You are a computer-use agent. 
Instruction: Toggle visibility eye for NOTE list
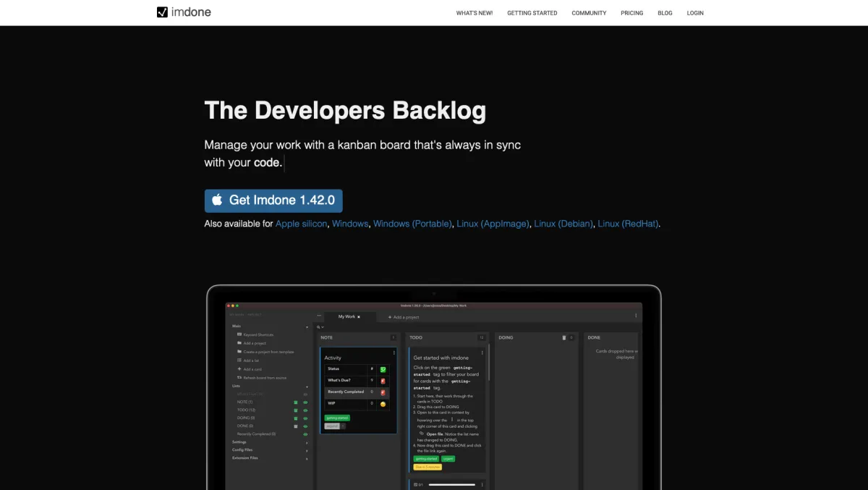click(305, 402)
